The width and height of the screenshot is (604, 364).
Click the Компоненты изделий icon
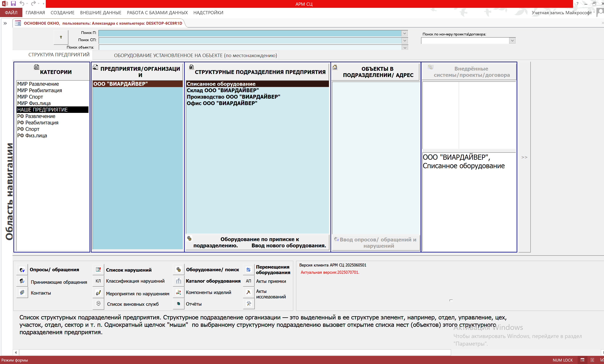click(178, 292)
